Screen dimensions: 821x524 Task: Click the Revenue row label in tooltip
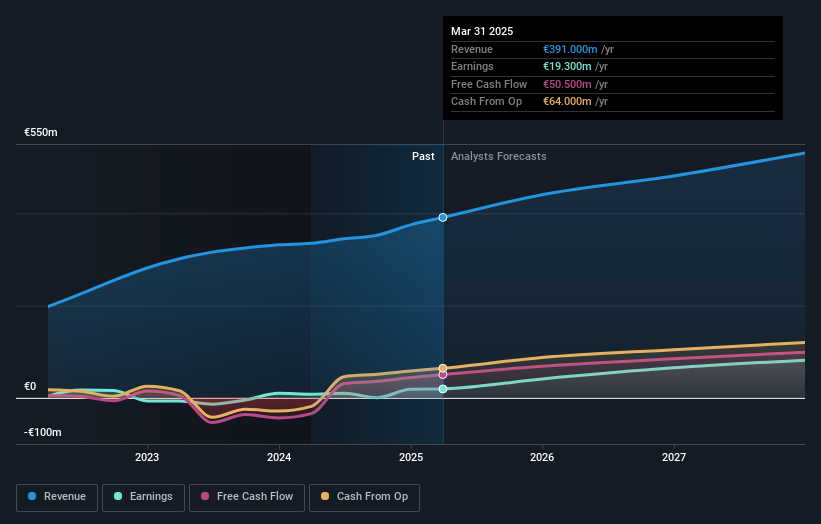[x=472, y=49]
